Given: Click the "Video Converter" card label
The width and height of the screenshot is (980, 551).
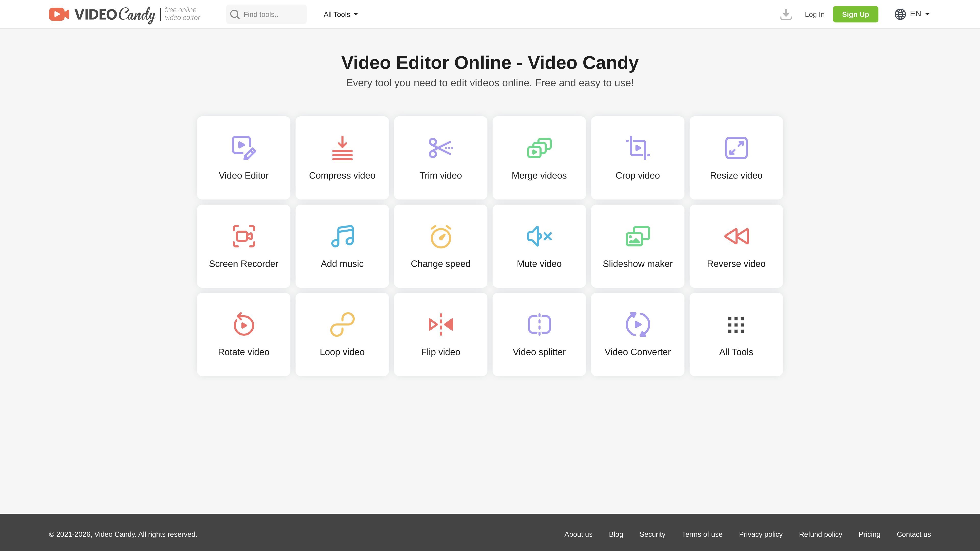Looking at the screenshot, I should tap(638, 352).
